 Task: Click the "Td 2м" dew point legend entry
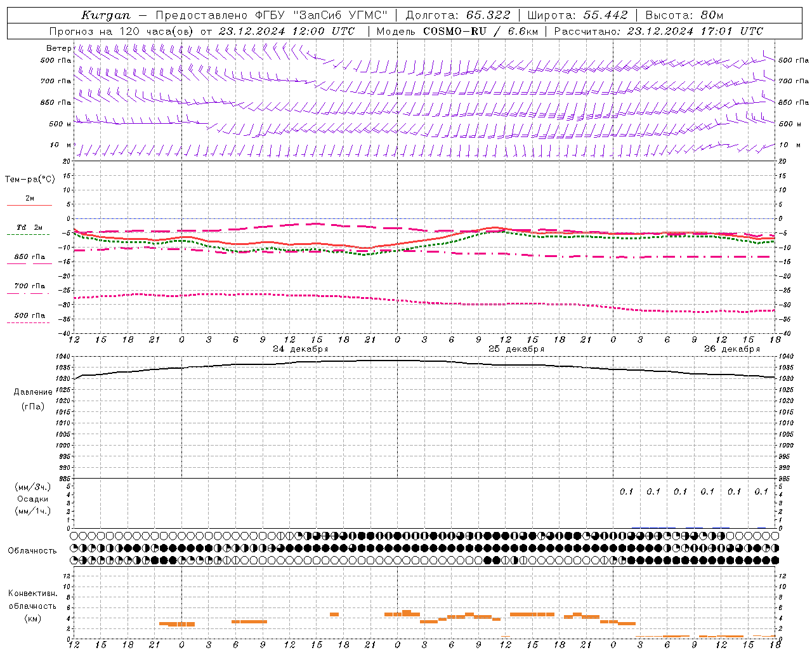[30, 227]
